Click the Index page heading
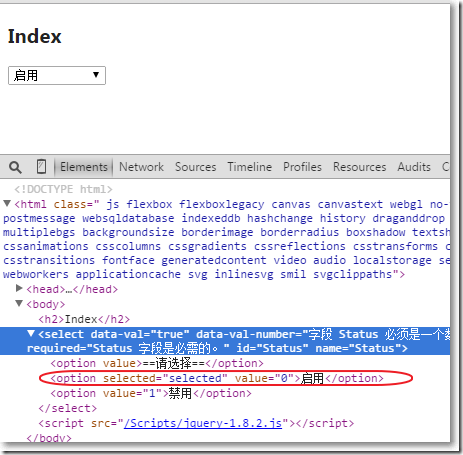This screenshot has height=455, width=463. pos(35,36)
